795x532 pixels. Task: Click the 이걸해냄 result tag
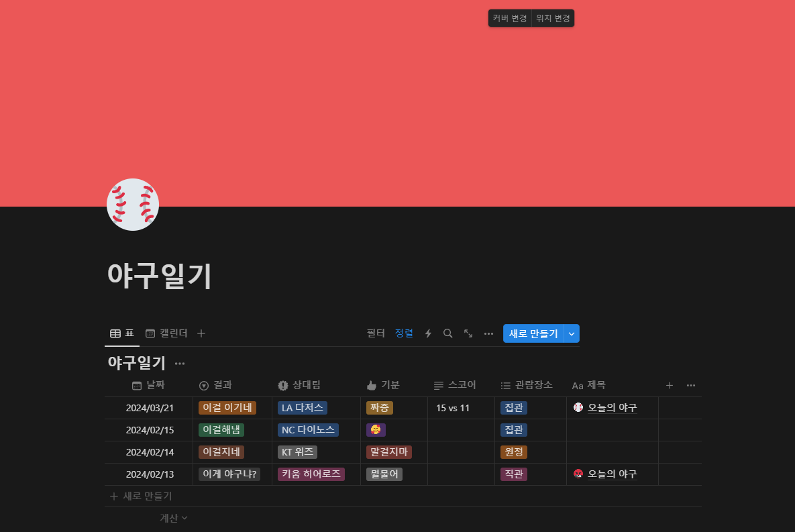pyautogui.click(x=221, y=429)
